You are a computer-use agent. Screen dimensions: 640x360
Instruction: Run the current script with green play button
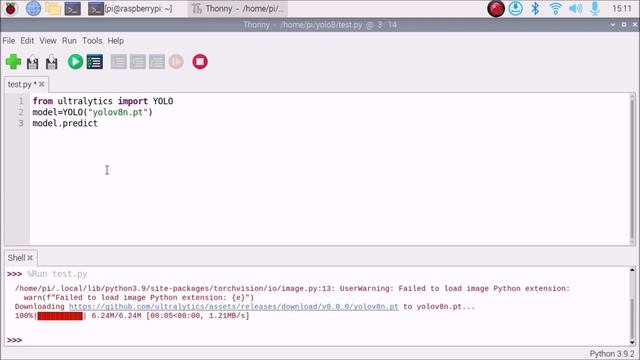point(75,62)
